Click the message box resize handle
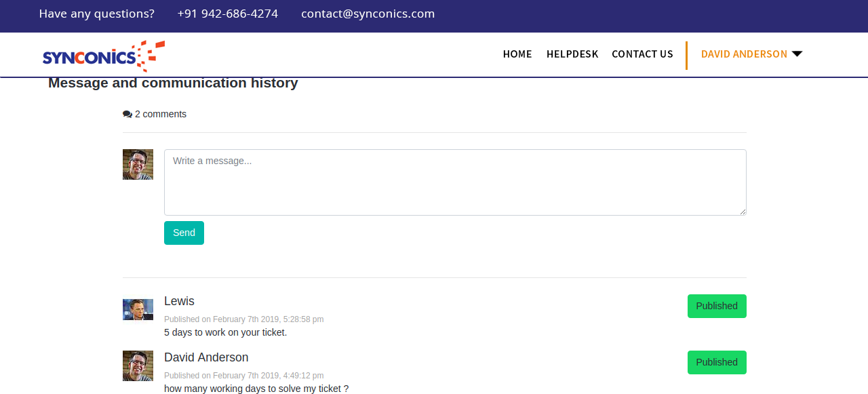868x394 pixels. coord(743,212)
